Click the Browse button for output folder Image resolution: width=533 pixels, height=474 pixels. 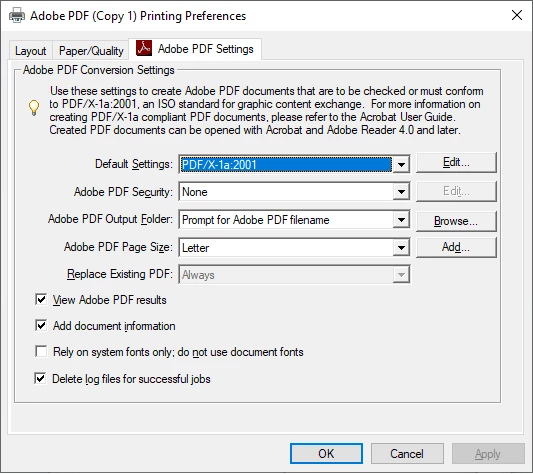456,221
